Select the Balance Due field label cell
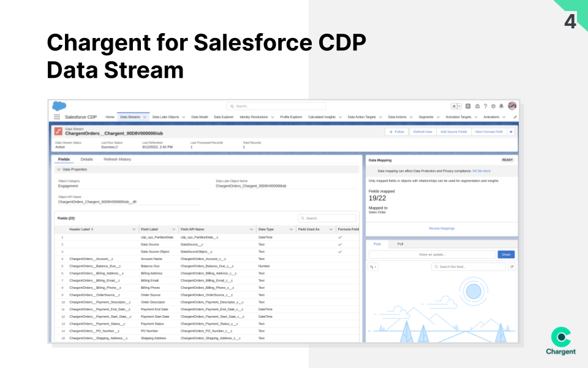This screenshot has width=588, height=368. point(150,266)
